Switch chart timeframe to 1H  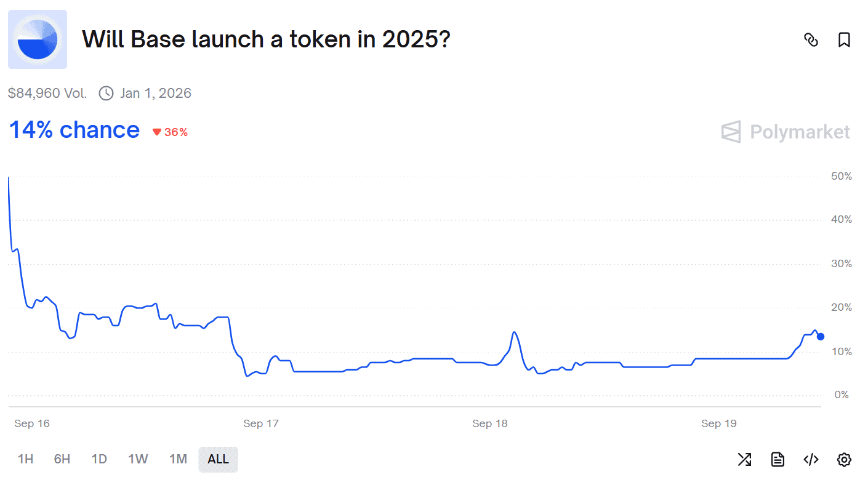(25, 459)
